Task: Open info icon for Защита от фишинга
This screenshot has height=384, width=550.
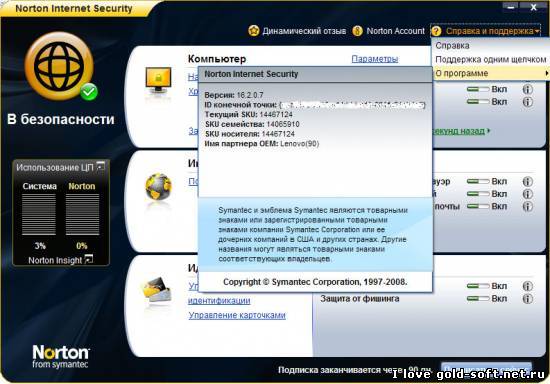Action: 528,298
